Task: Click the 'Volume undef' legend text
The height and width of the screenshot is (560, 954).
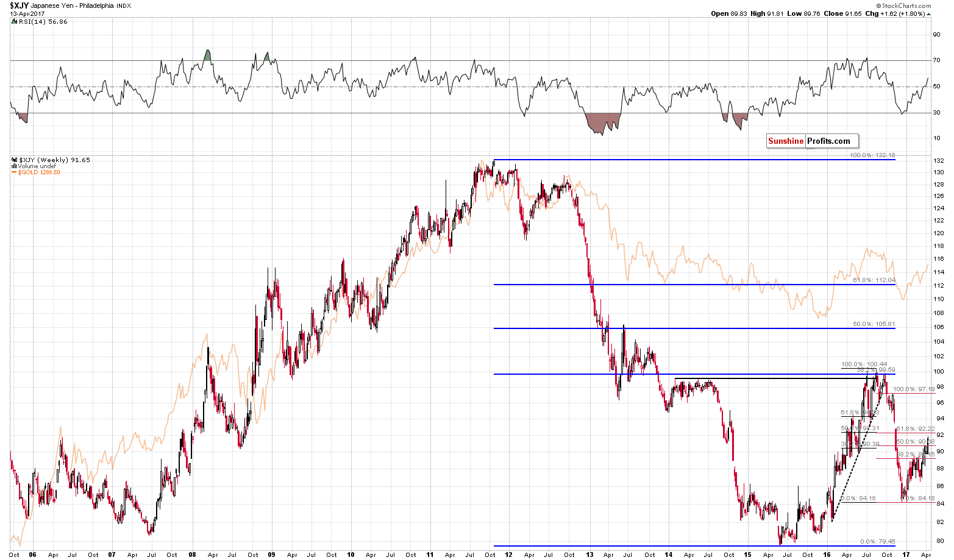Action: coord(37,166)
